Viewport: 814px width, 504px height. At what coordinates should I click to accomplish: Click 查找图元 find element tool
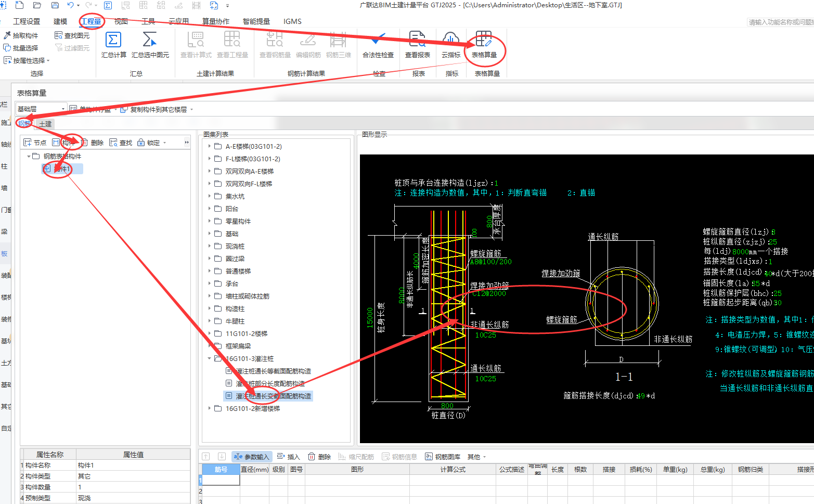click(x=72, y=35)
